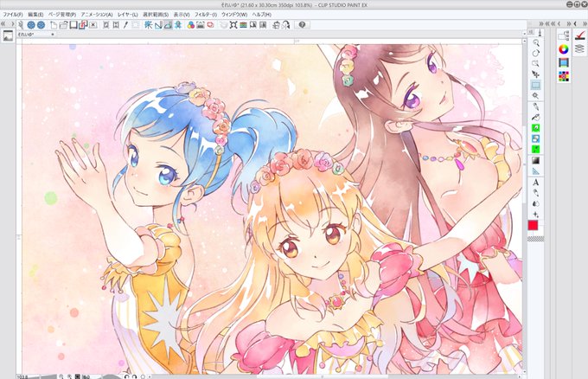Click the Save icon in command bar
588x379 pixels.
[x=73, y=25]
